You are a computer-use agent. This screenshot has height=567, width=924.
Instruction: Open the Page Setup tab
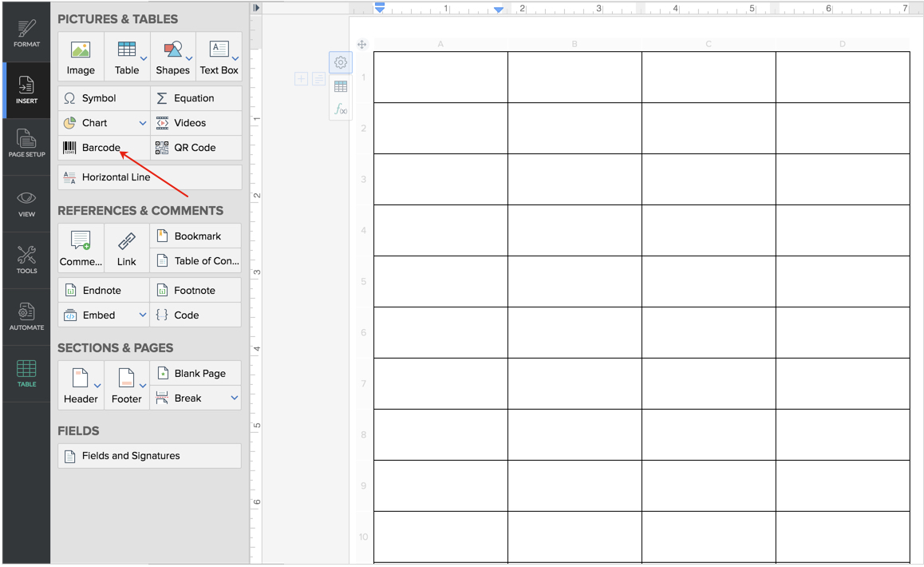click(26, 144)
